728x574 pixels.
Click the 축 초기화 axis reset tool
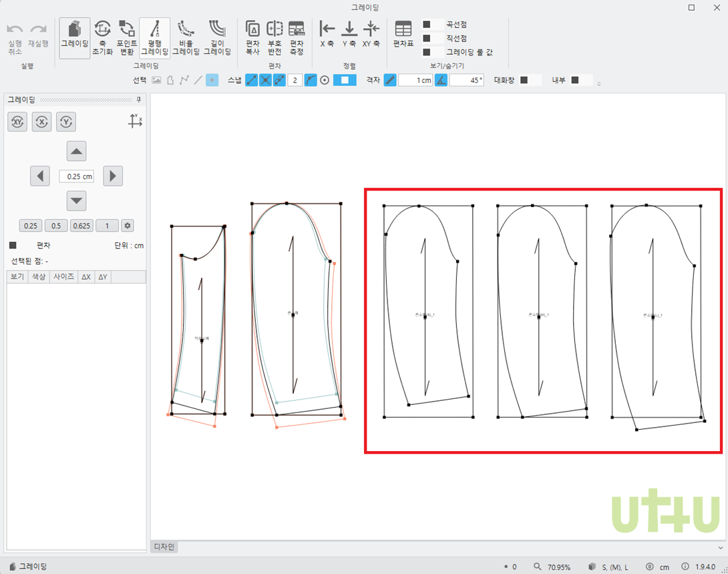click(x=102, y=38)
